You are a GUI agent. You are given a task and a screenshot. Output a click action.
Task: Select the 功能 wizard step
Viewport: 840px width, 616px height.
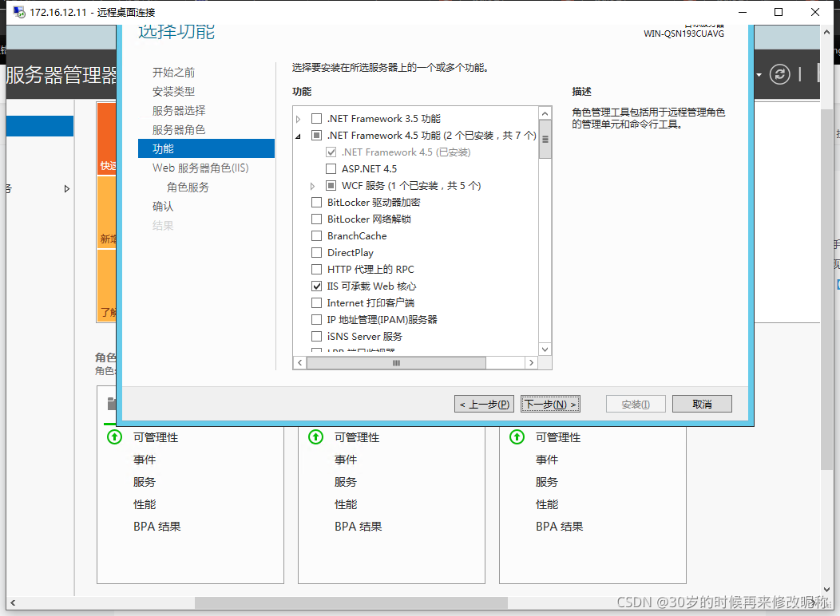206,148
